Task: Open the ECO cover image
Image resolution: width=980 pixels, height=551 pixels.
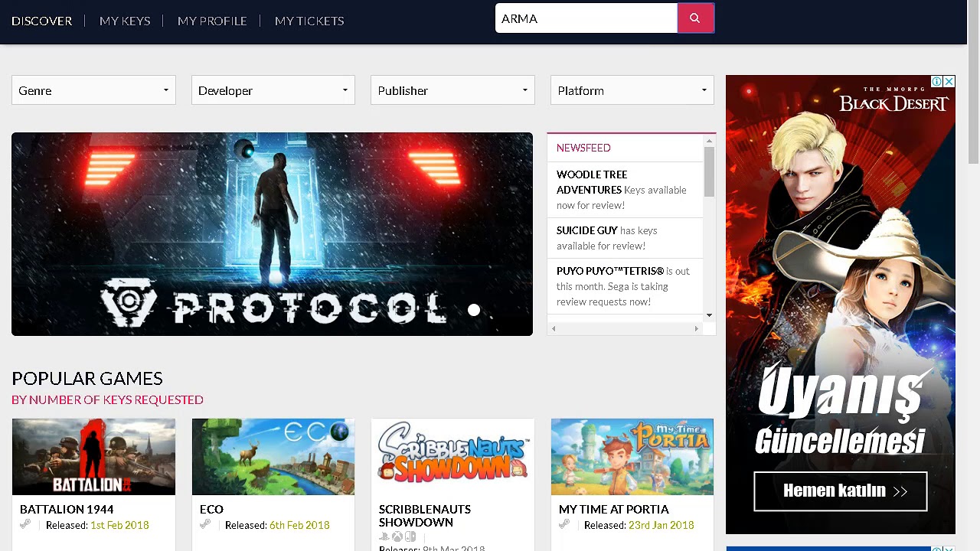Action: 273,457
